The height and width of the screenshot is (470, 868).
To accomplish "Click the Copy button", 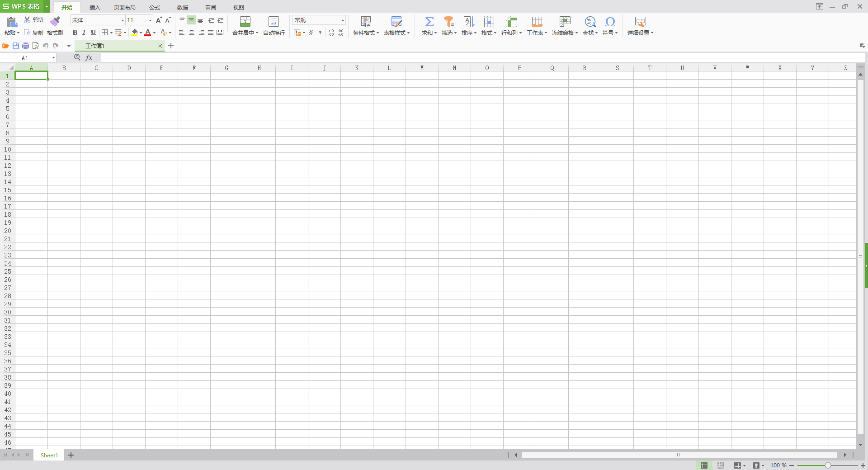I will [x=33, y=33].
